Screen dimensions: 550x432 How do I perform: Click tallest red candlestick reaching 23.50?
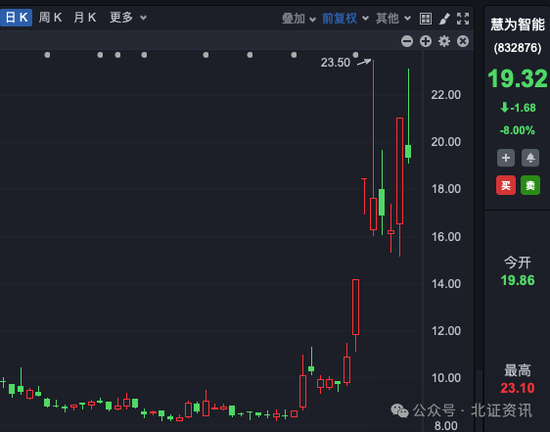point(373,214)
